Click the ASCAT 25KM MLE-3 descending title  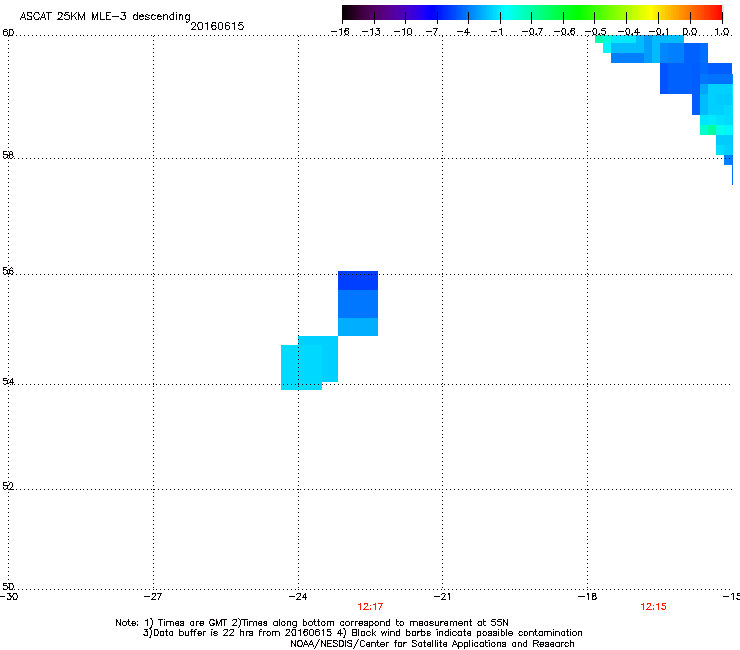pyautogui.click(x=105, y=17)
